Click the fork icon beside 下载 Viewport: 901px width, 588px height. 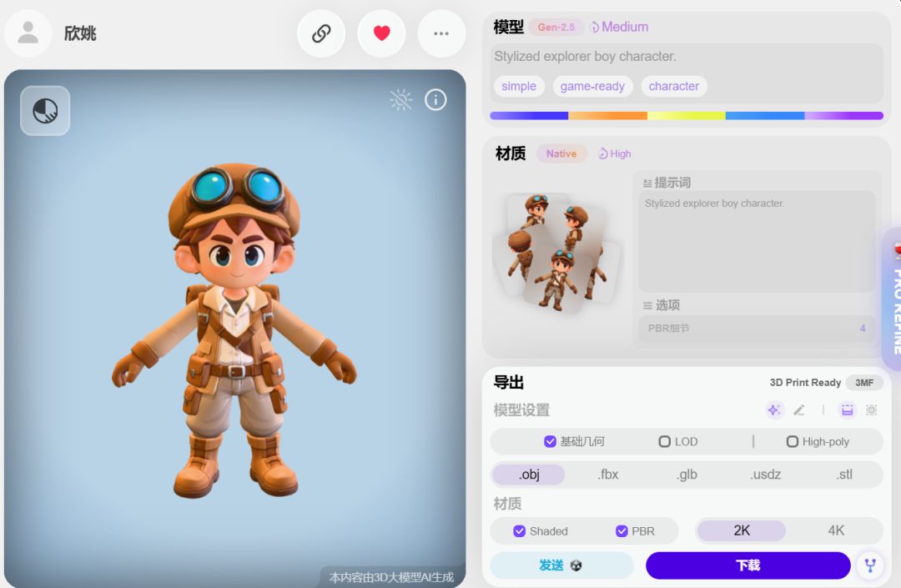[x=870, y=565]
